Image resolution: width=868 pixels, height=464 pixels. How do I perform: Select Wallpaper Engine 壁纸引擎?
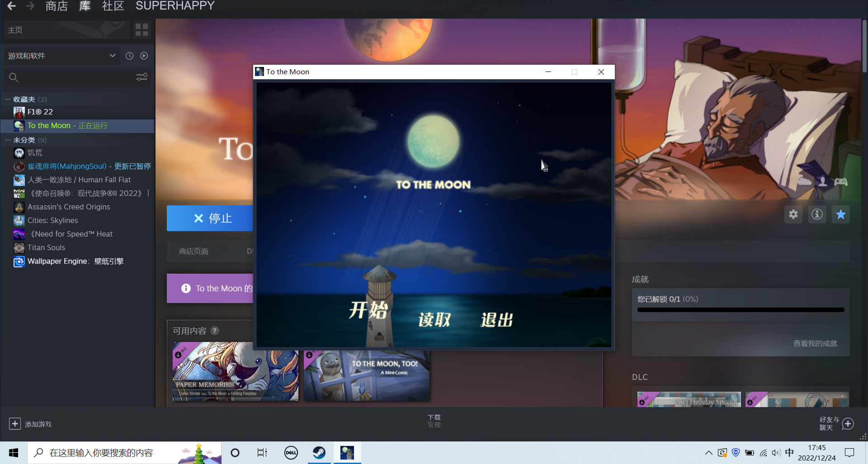pos(78,261)
